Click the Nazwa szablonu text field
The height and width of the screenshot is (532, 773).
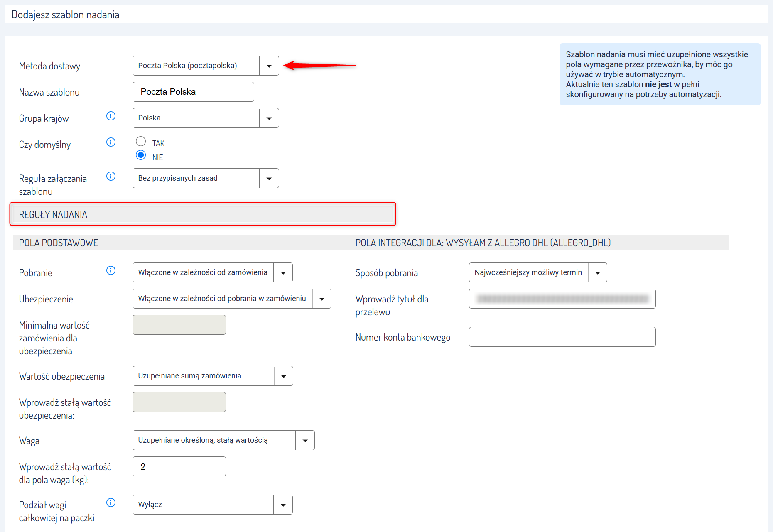(x=193, y=92)
